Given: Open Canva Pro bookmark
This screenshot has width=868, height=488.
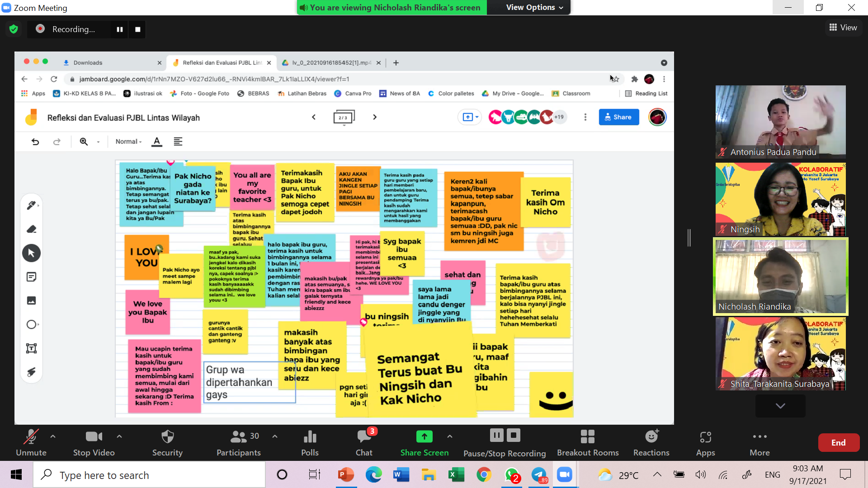Looking at the screenshot, I should [x=353, y=94].
